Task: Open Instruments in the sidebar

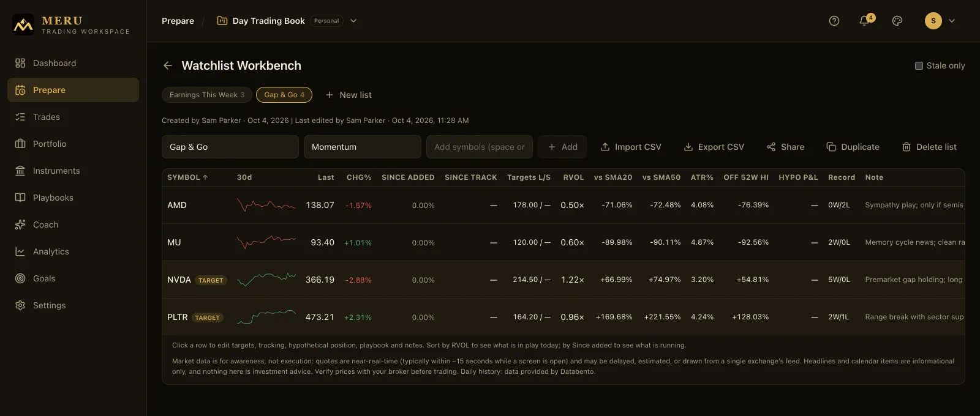Action: pyautogui.click(x=73, y=171)
